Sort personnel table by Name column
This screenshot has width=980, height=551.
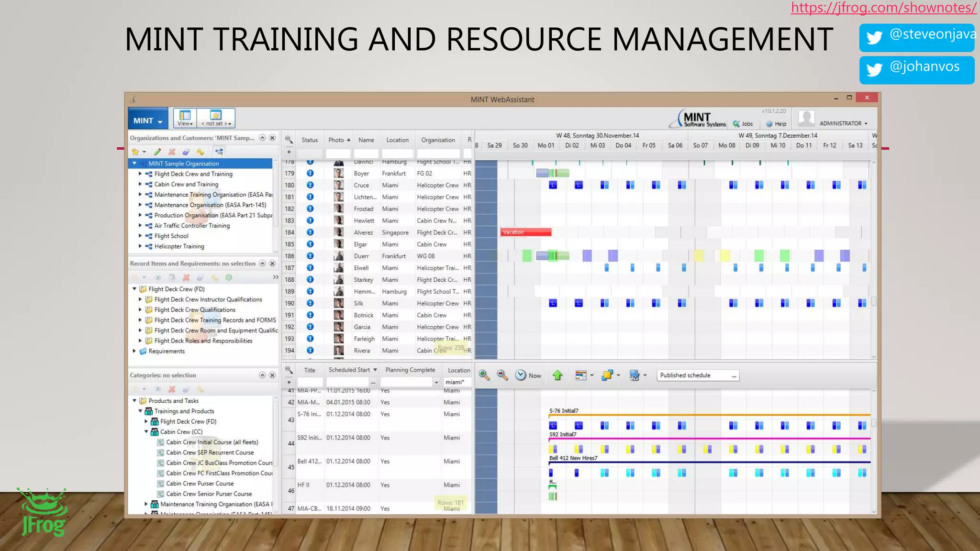click(x=366, y=140)
